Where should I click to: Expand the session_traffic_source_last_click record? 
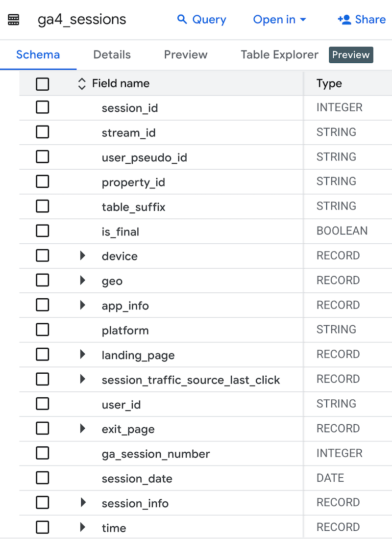pyautogui.click(x=81, y=379)
